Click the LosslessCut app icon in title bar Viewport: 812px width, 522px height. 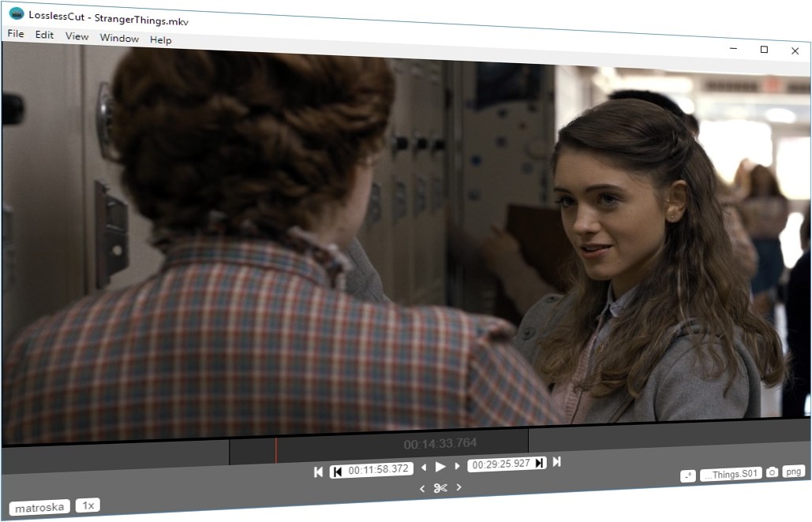click(17, 13)
